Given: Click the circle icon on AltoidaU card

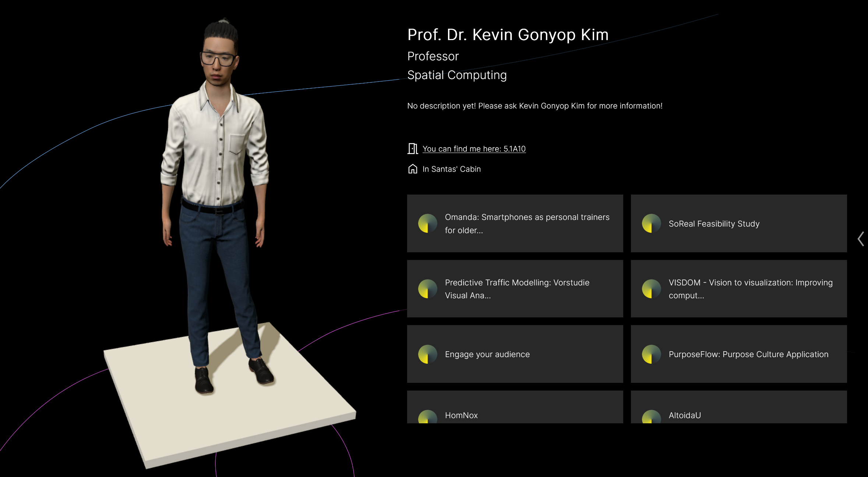Looking at the screenshot, I should tap(652, 417).
